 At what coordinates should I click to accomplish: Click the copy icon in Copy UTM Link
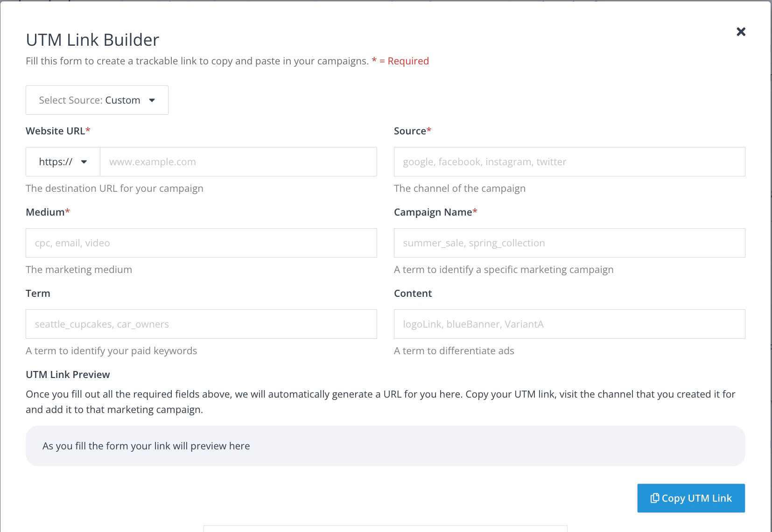pos(655,498)
